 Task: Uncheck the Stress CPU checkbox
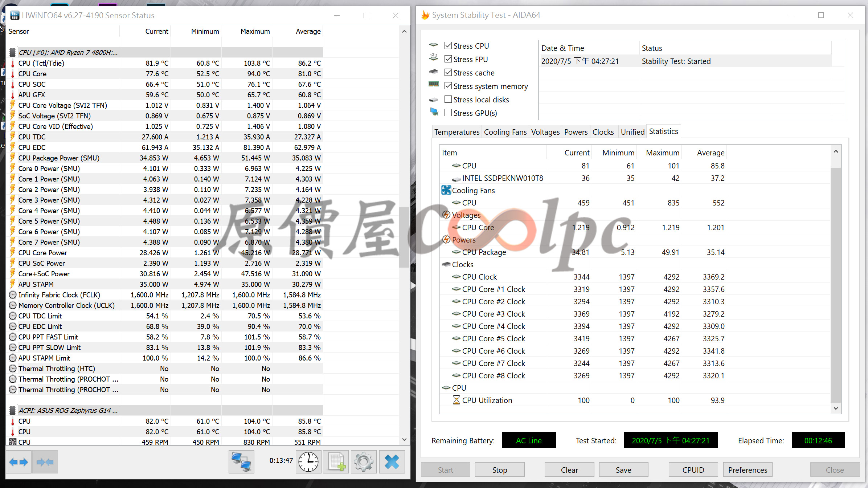(x=448, y=45)
